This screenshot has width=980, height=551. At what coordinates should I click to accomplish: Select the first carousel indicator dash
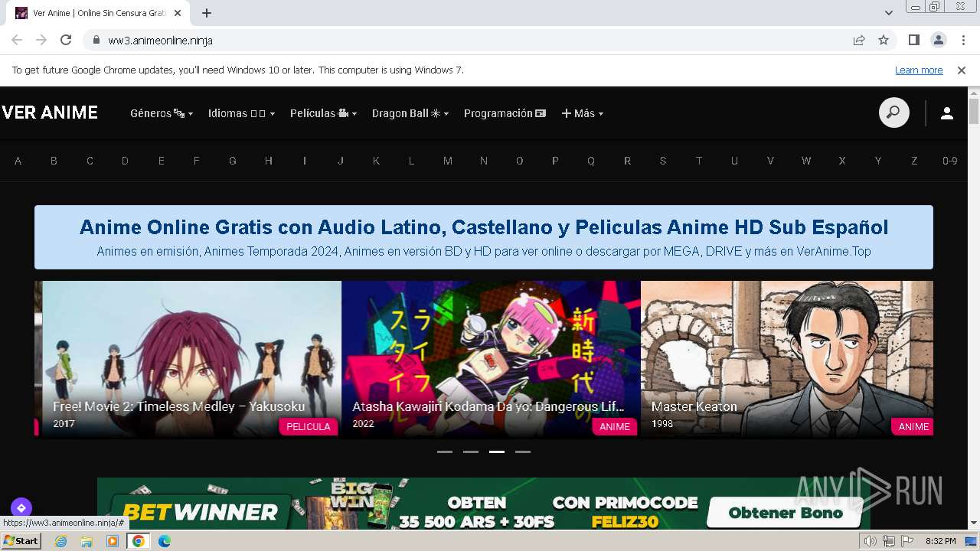tap(445, 452)
